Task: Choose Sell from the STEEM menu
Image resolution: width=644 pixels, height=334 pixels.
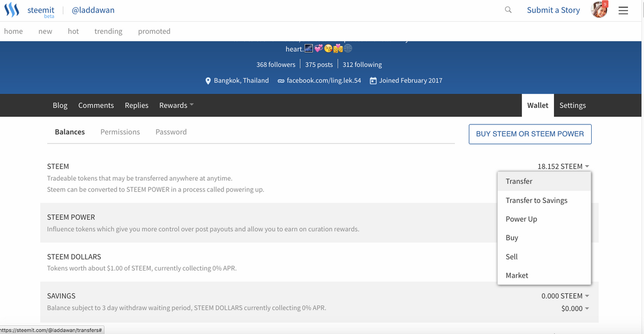Action: [544, 256]
